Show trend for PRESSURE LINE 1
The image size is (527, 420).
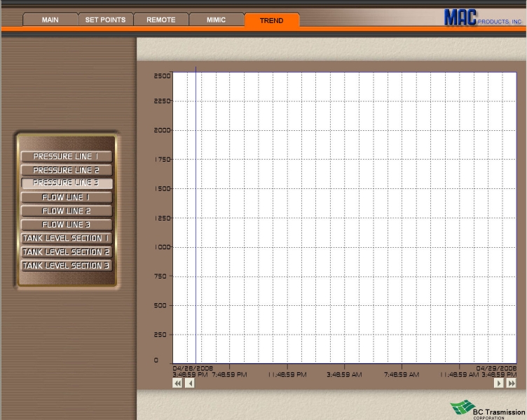pos(66,157)
